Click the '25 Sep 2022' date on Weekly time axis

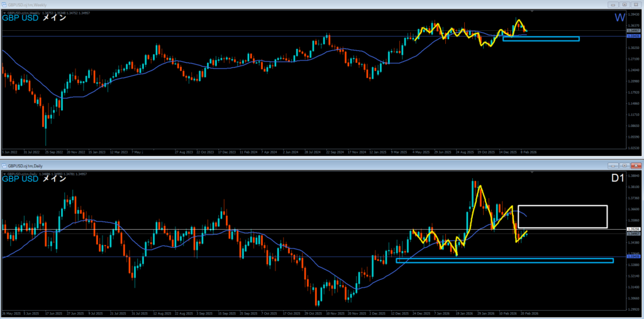click(53, 152)
